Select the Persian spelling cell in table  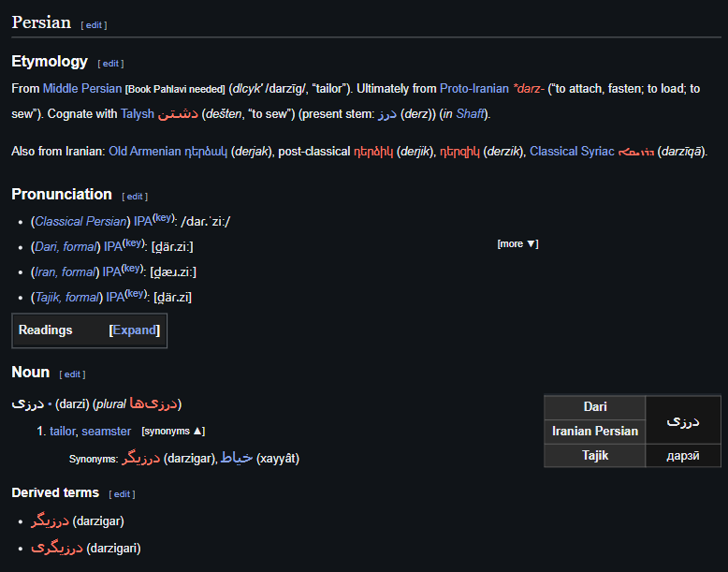pyautogui.click(x=683, y=420)
